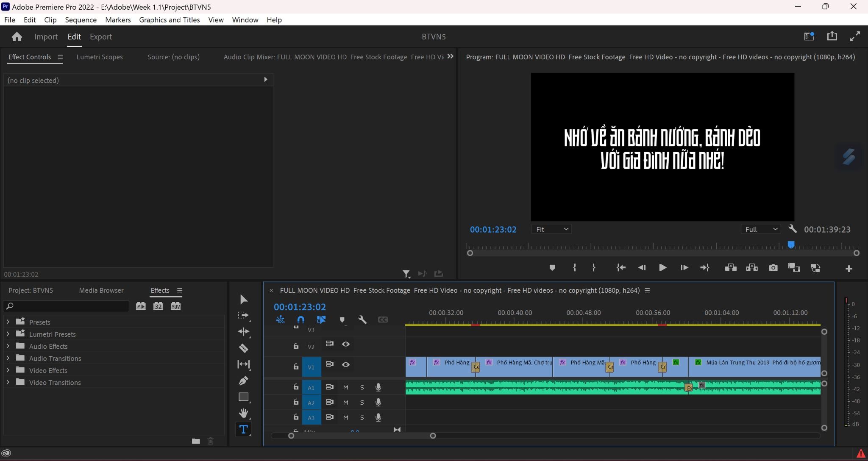Select the Pen tool

tap(243, 380)
